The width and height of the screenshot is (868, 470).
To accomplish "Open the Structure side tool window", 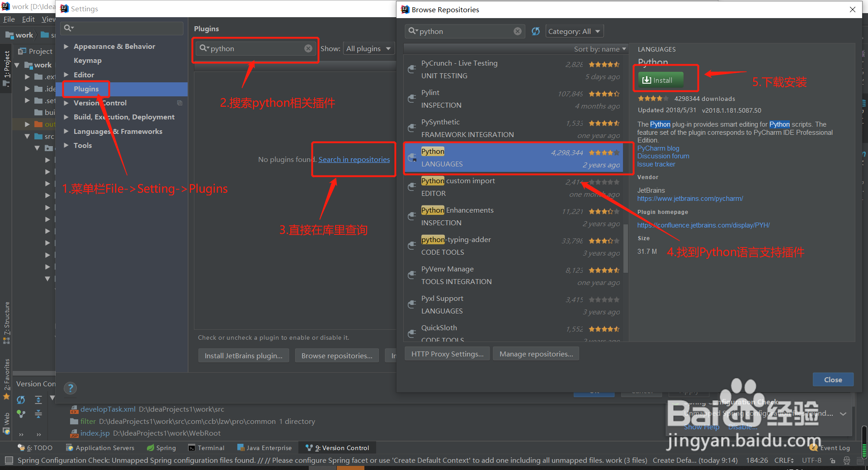I will point(6,322).
